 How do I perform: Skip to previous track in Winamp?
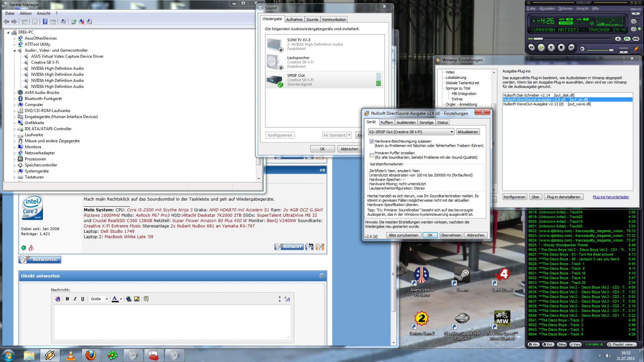click(531, 48)
